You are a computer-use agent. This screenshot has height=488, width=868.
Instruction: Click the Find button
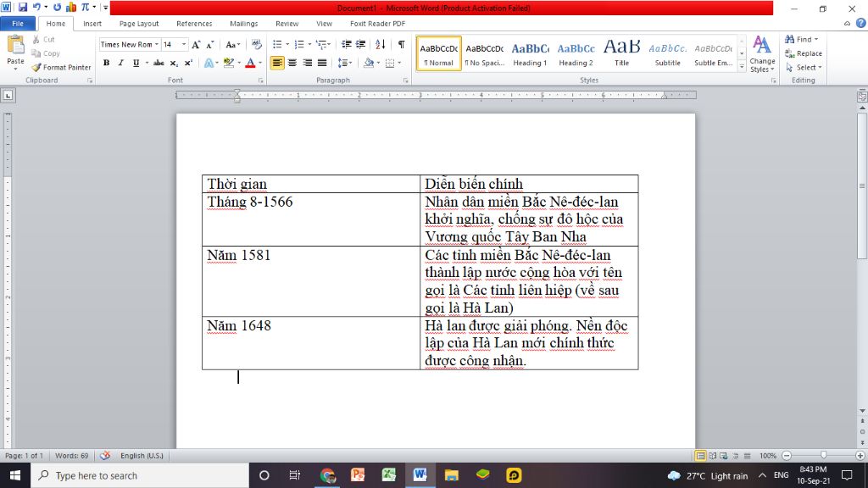pos(801,39)
